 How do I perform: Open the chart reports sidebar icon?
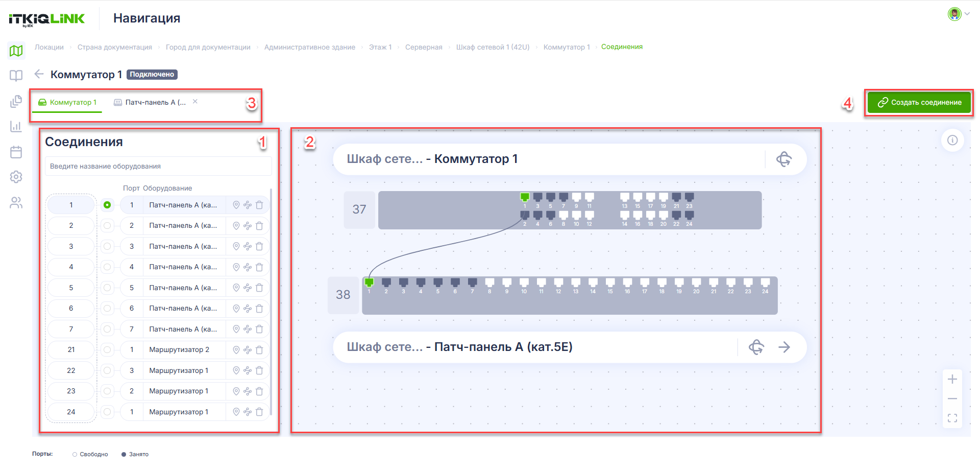tap(16, 126)
